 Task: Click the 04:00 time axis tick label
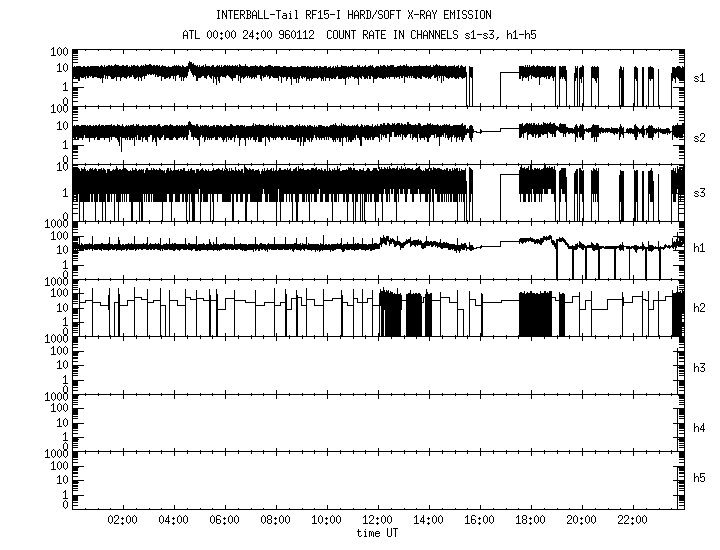[x=173, y=520]
